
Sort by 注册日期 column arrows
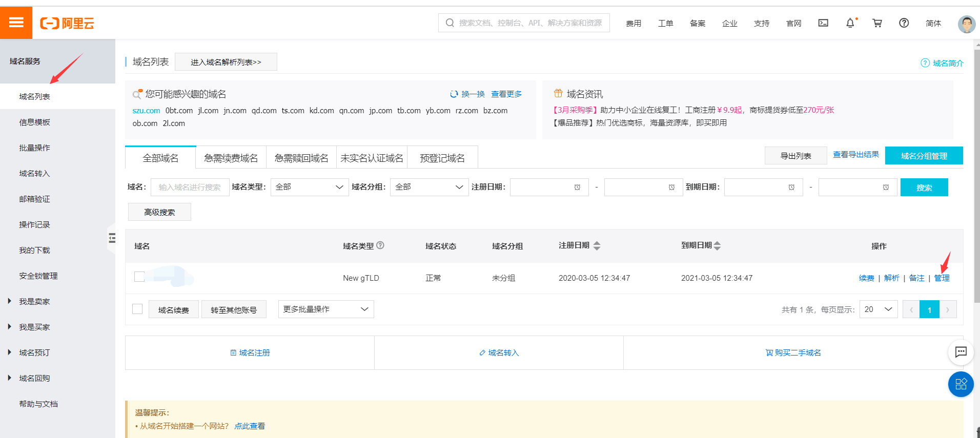597,246
